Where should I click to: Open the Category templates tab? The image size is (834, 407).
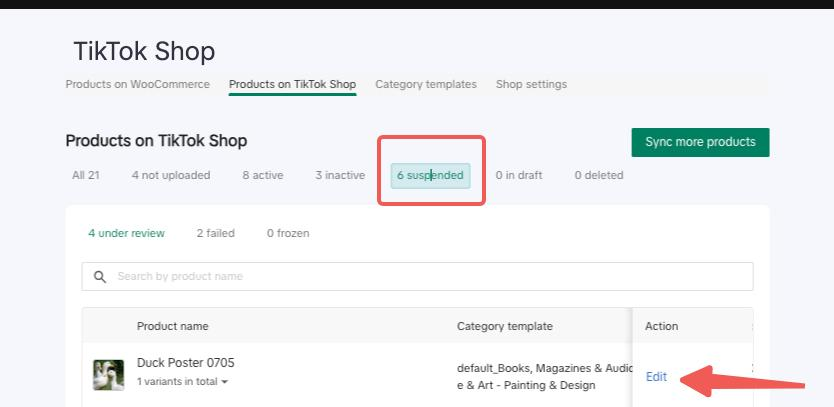[425, 84]
